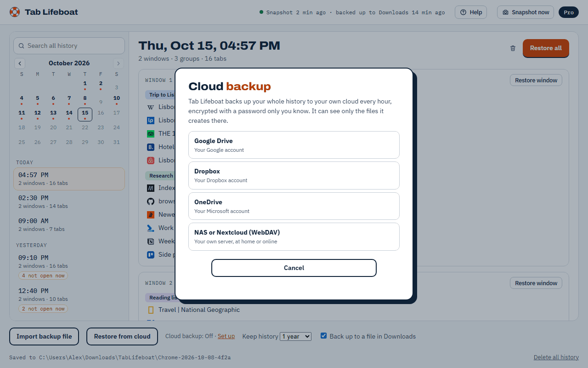Click Restore from cloud button
The height and width of the screenshot is (368, 588).
(122, 336)
